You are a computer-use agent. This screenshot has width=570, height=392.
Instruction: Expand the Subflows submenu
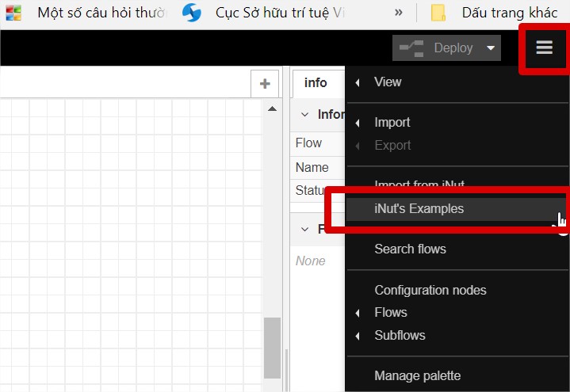pos(457,335)
